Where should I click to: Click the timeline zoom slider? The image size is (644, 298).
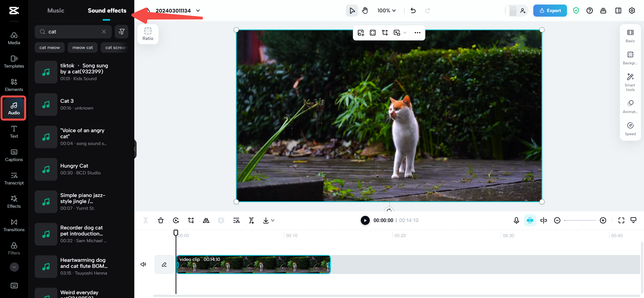click(580, 220)
